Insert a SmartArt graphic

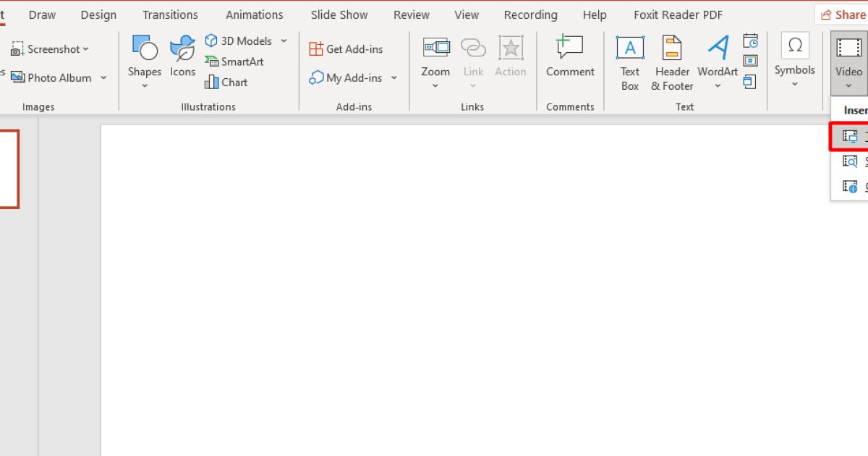pos(234,62)
